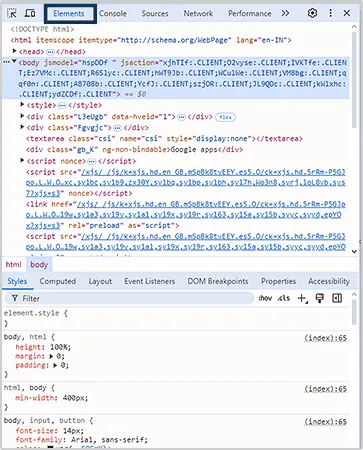The height and width of the screenshot is (450, 363).
Task: Expand the padding shorthand triangle
Action: click(55, 365)
